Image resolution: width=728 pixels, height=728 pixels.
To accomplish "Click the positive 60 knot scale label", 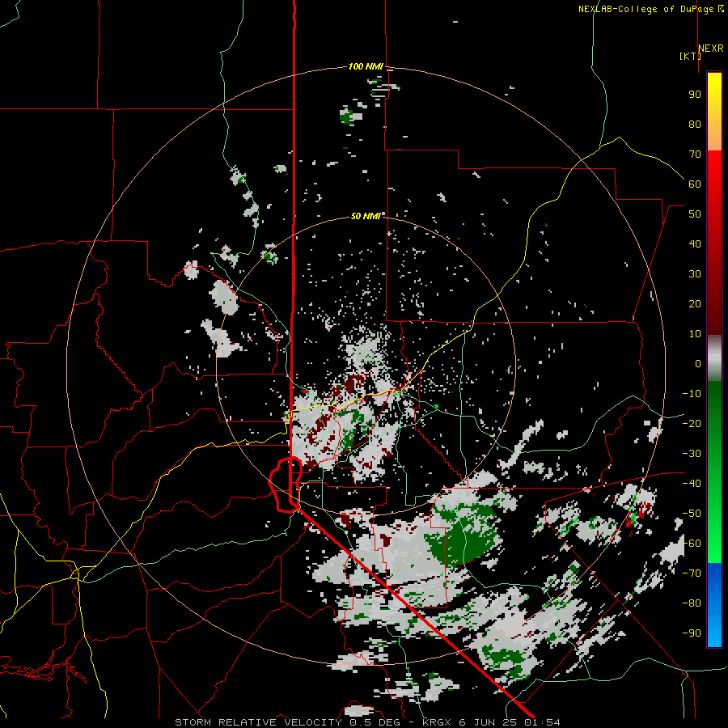I will point(695,184).
